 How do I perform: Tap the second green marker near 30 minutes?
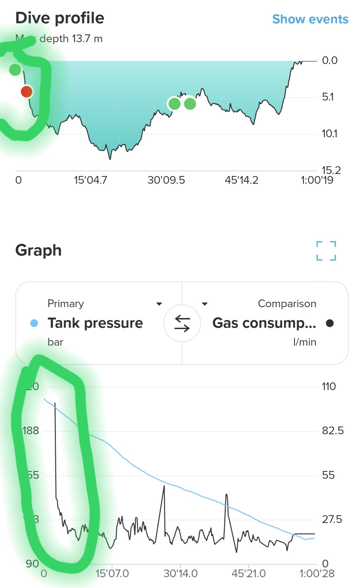[190, 104]
